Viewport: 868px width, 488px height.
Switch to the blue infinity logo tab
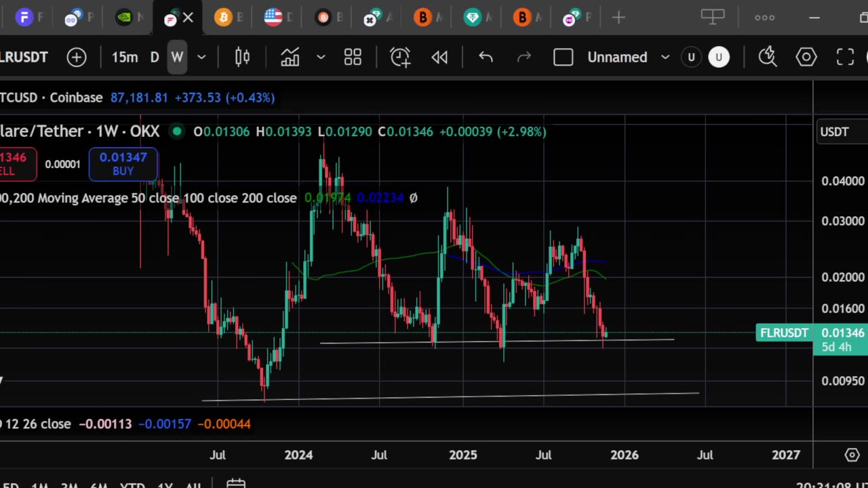pos(74,18)
